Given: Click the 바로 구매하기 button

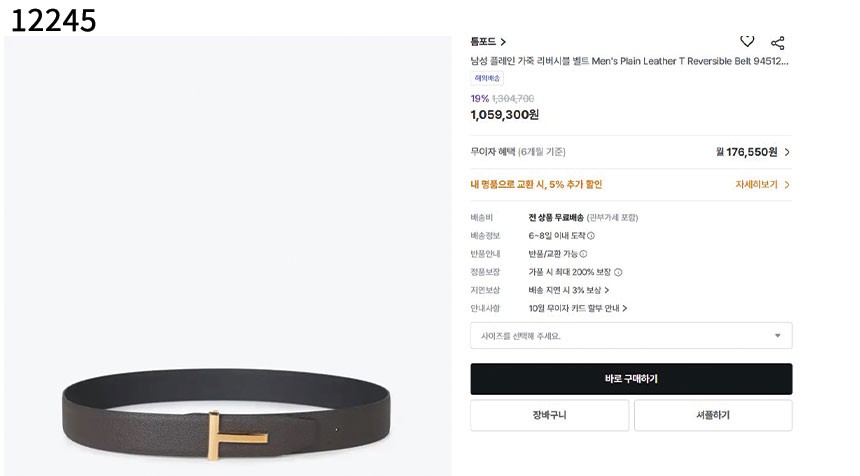Looking at the screenshot, I should [631, 379].
